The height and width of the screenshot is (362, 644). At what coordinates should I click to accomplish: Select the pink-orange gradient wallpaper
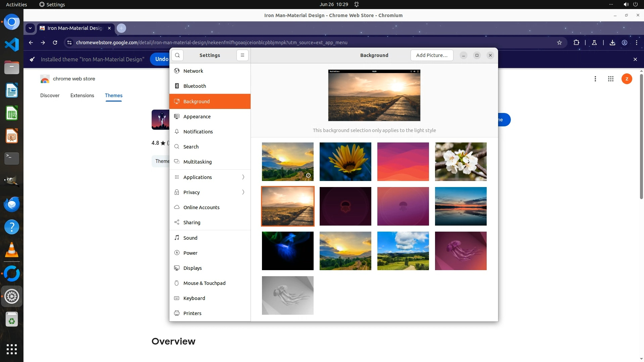coord(403,162)
